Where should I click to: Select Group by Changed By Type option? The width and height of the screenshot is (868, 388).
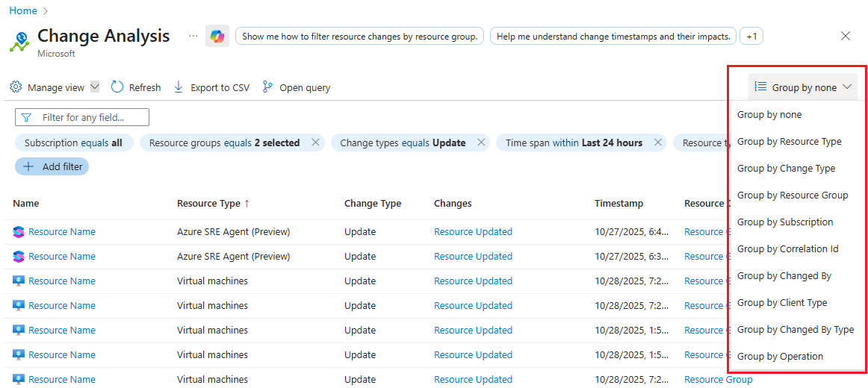point(795,329)
